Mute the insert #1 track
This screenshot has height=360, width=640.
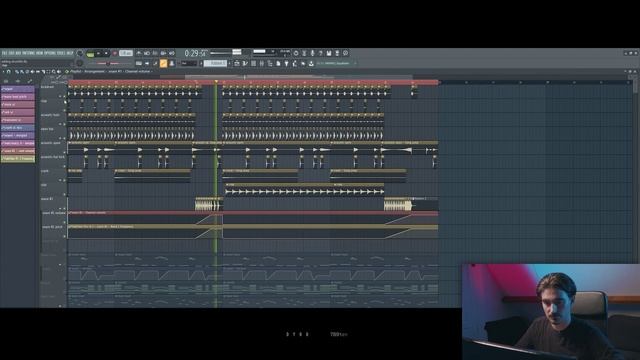(x=64, y=208)
